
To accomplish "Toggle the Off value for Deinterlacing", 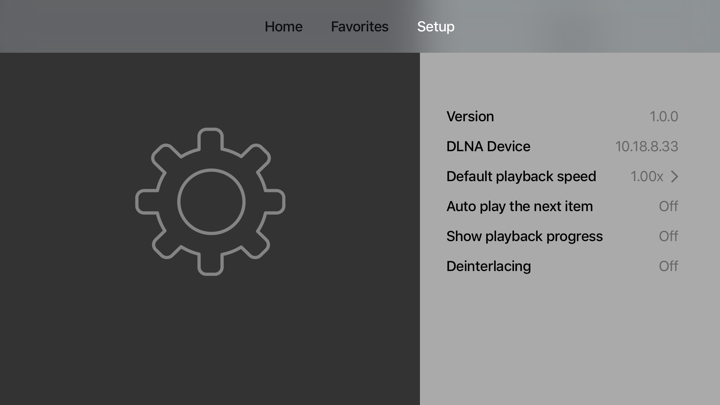I will pyautogui.click(x=668, y=266).
